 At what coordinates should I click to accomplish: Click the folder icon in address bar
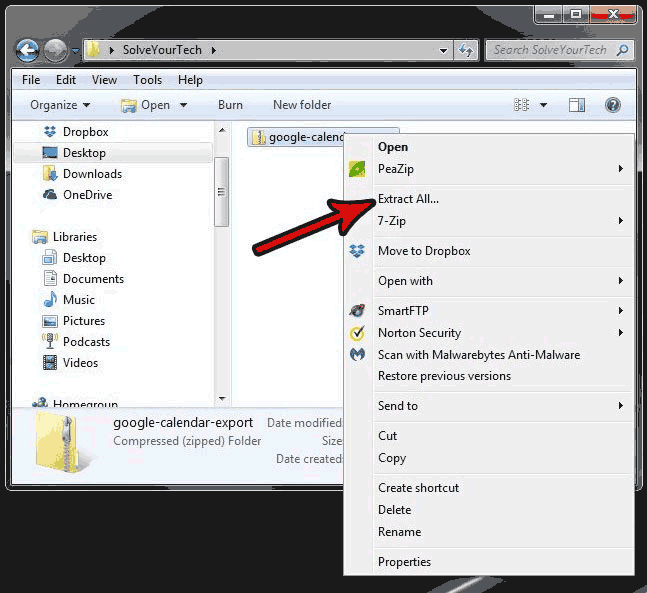(x=93, y=50)
